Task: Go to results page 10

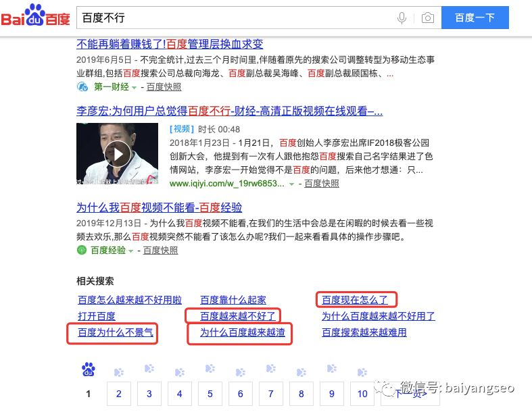Action: pos(362,394)
